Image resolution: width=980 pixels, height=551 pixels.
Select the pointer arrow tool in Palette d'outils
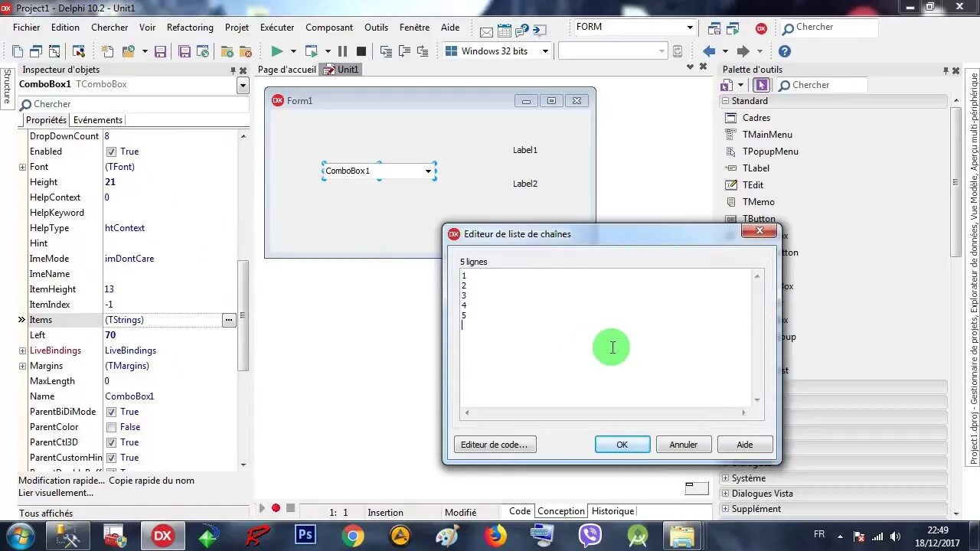(761, 85)
